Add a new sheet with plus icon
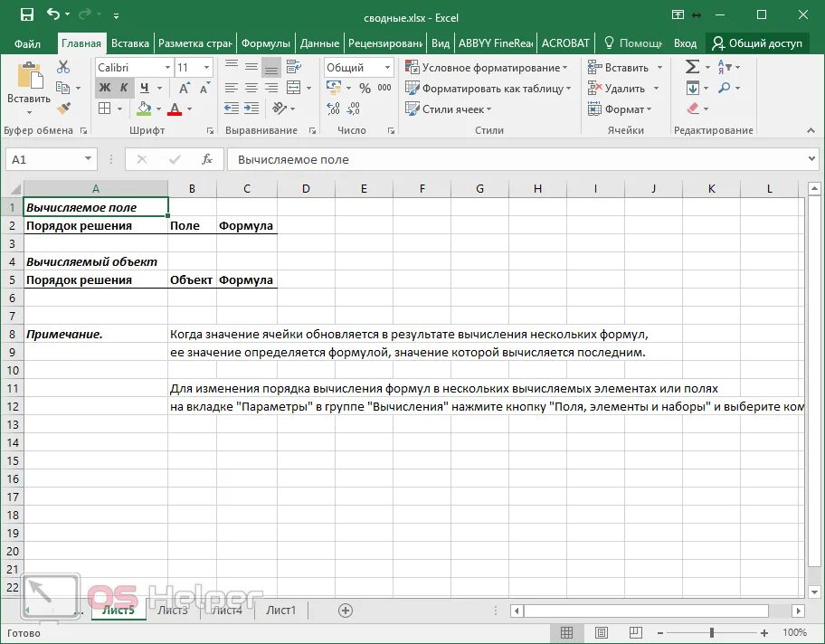The image size is (825, 644). point(346,611)
